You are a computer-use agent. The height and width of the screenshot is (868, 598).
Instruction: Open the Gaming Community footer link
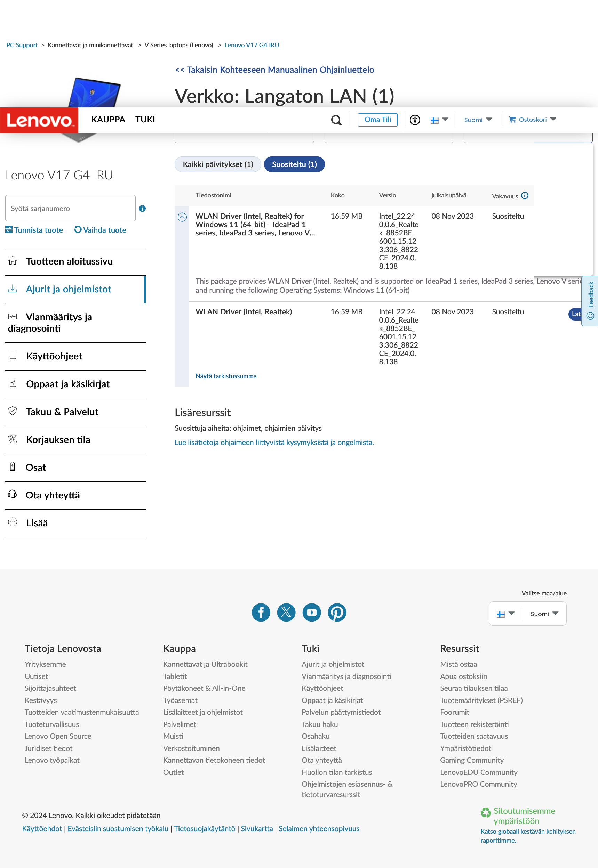(472, 760)
